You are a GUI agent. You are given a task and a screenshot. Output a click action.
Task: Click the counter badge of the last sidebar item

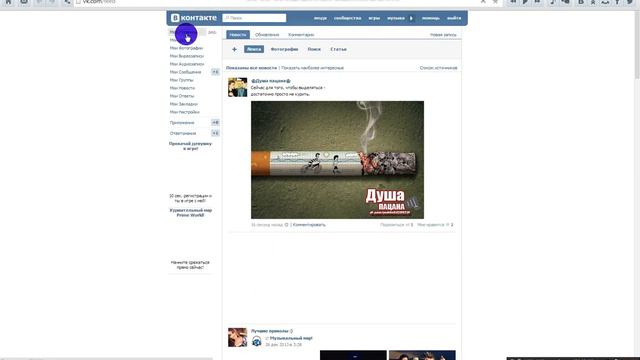tap(215, 133)
